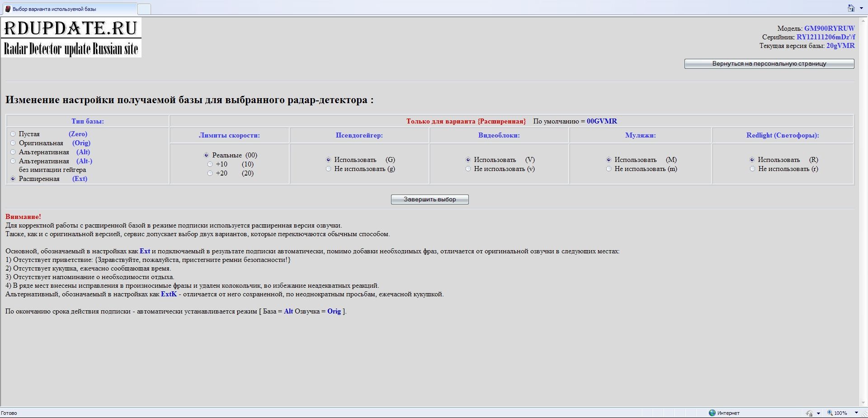
Task: Open a new blank browser tab
Action: (x=144, y=9)
